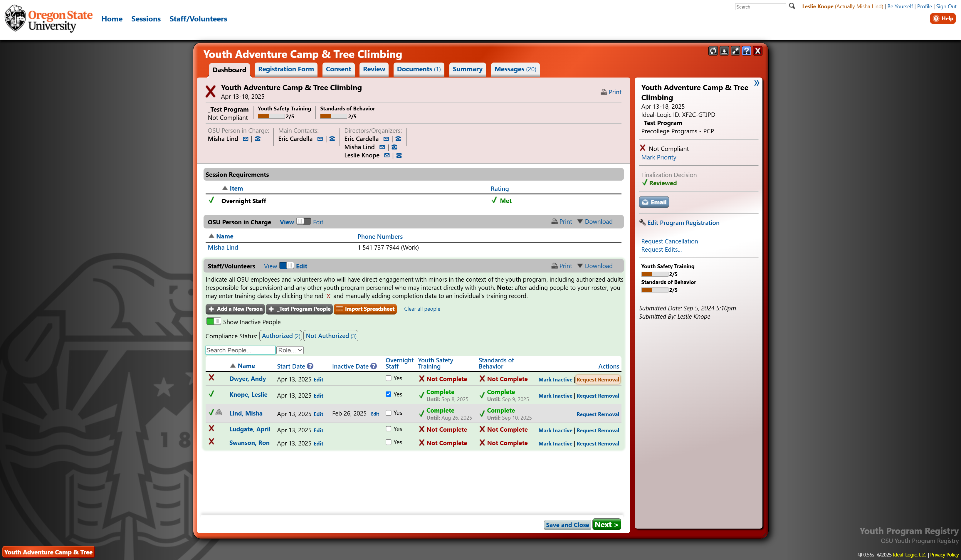Screen dimensions: 961x560
Task: Open Start Date help question icon
Action: (310, 366)
